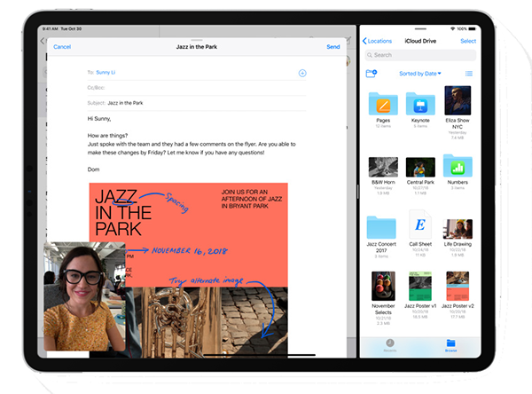This screenshot has width=532, height=394.
Task: Tap the split view divider handle
Action: (x=357, y=192)
